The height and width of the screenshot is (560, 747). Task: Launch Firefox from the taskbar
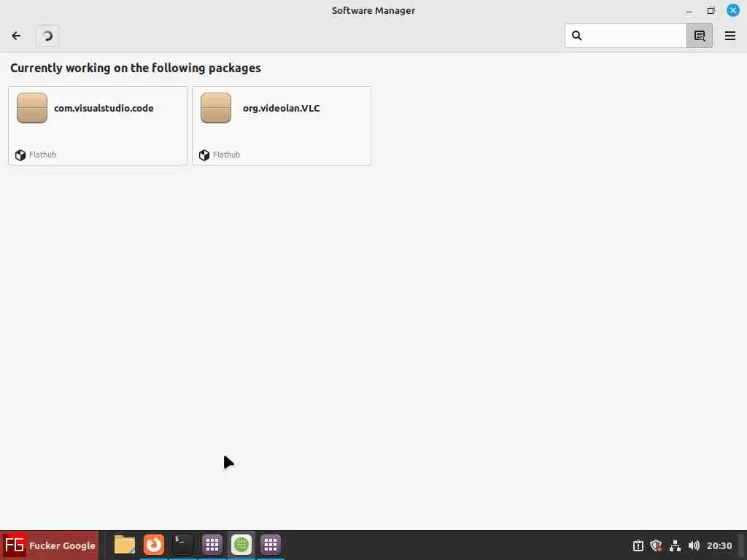click(153, 545)
